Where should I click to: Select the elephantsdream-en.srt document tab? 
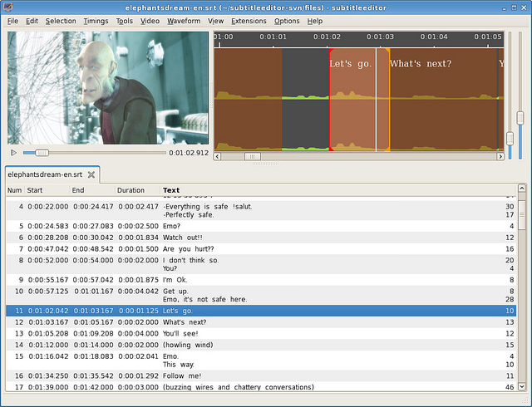(45, 175)
